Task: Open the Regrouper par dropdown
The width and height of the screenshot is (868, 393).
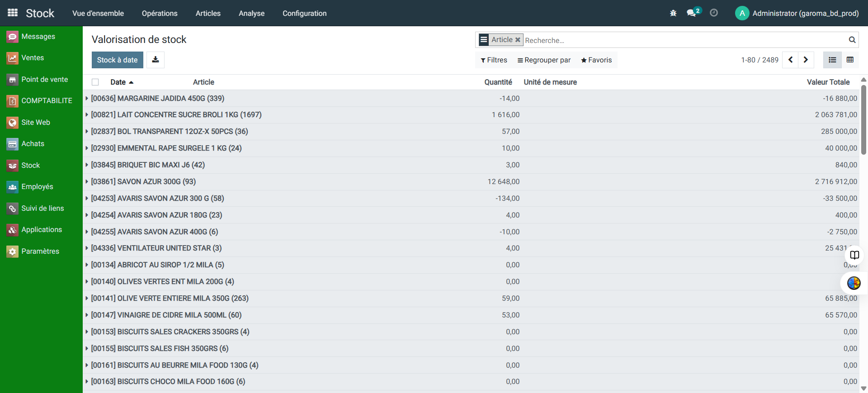Action: (x=544, y=60)
